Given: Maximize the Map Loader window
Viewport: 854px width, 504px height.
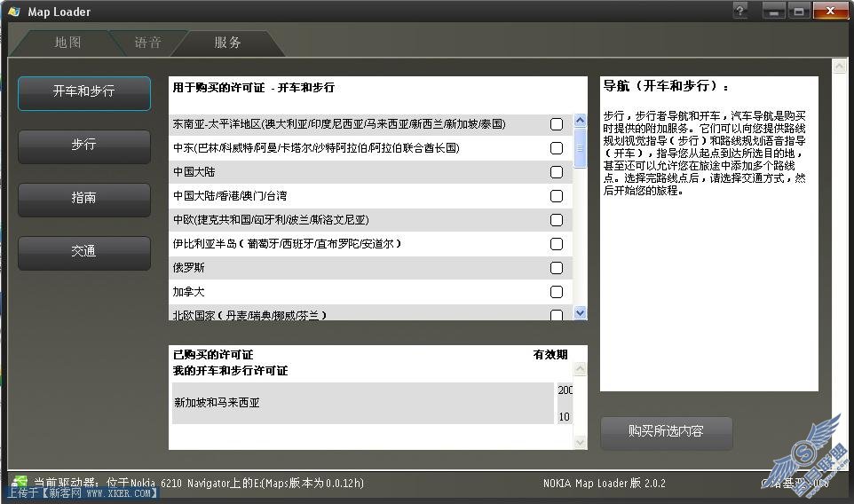Looking at the screenshot, I should point(799,11).
